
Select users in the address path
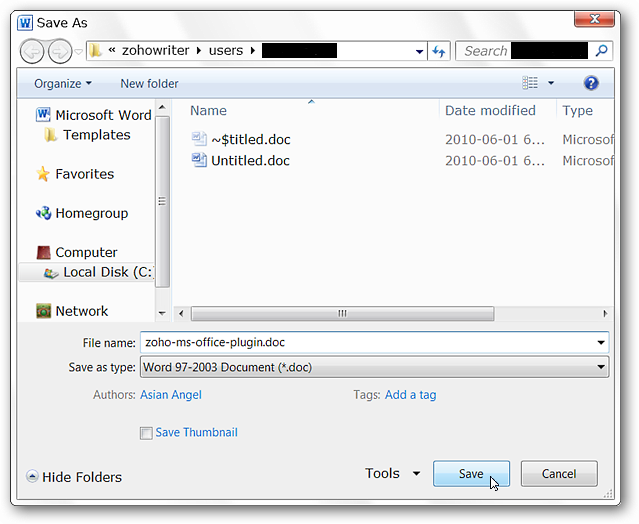(226, 51)
